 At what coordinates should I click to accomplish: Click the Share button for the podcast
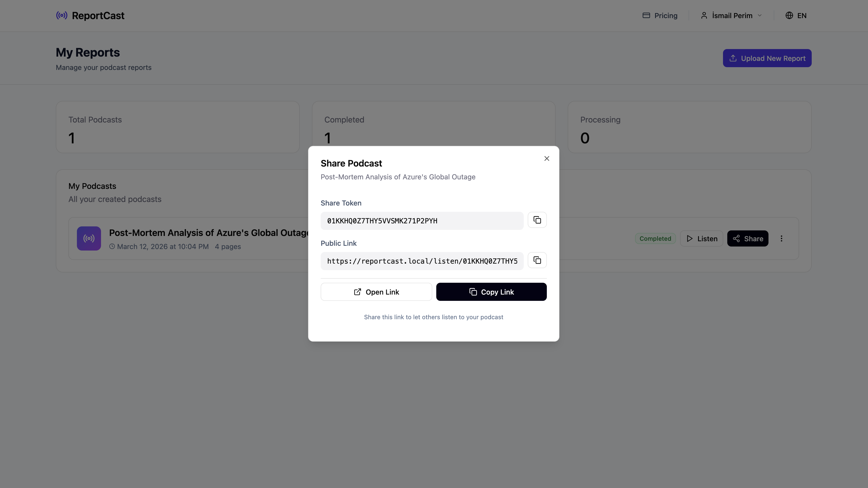click(747, 239)
